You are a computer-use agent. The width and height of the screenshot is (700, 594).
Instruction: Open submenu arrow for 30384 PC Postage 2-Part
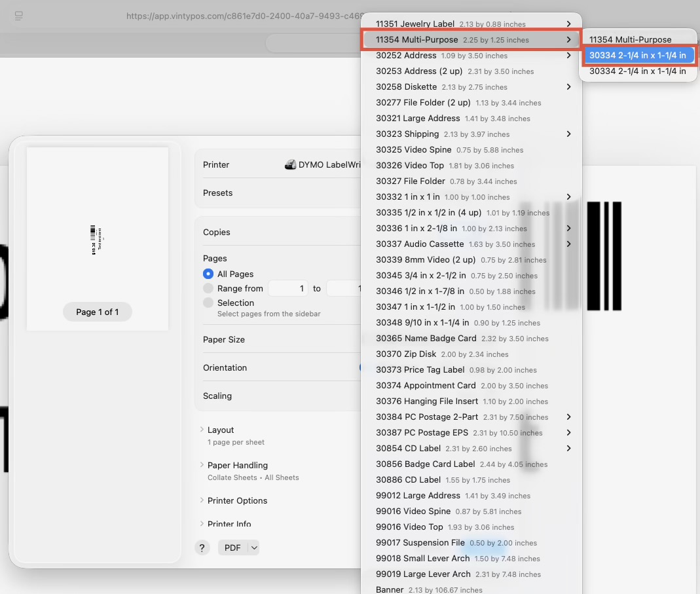tap(568, 417)
